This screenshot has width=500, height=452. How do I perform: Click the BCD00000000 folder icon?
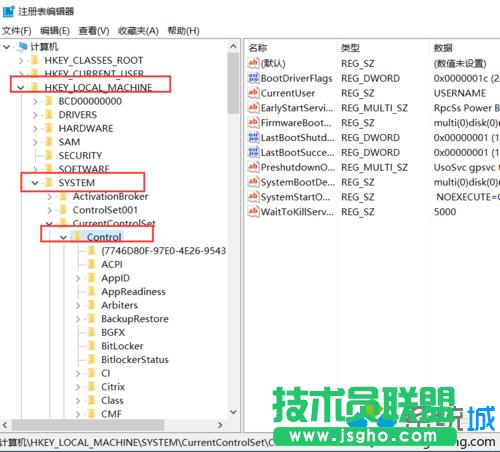49,101
